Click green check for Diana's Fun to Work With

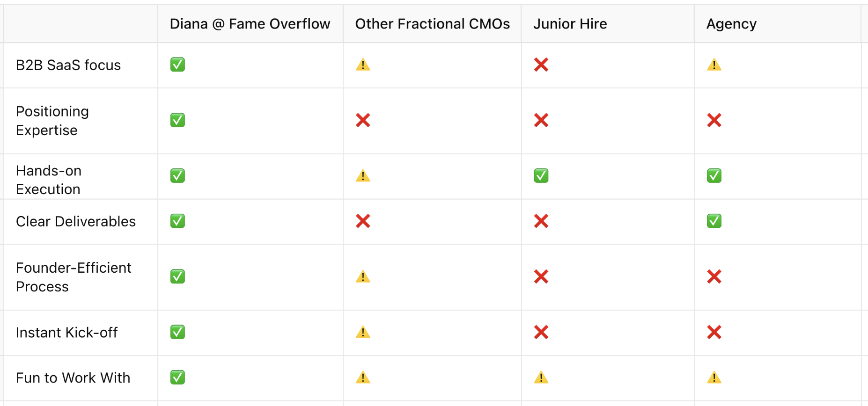point(177,377)
